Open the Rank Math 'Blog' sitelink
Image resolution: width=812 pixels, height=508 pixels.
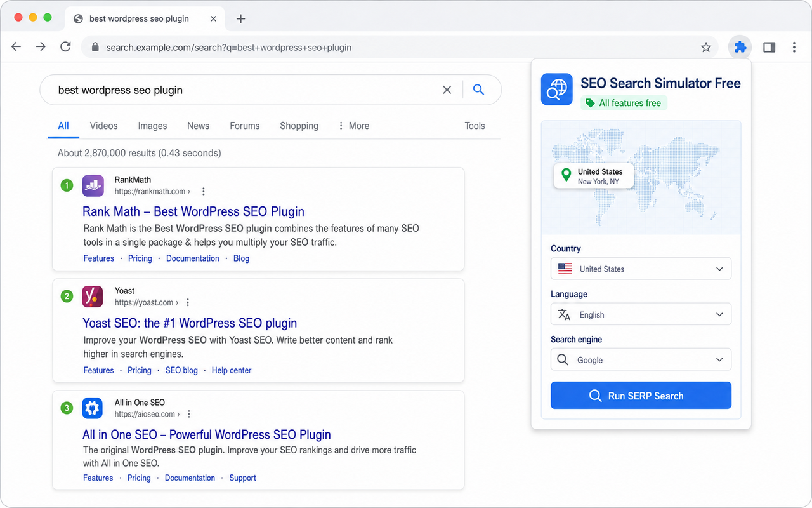coord(241,258)
